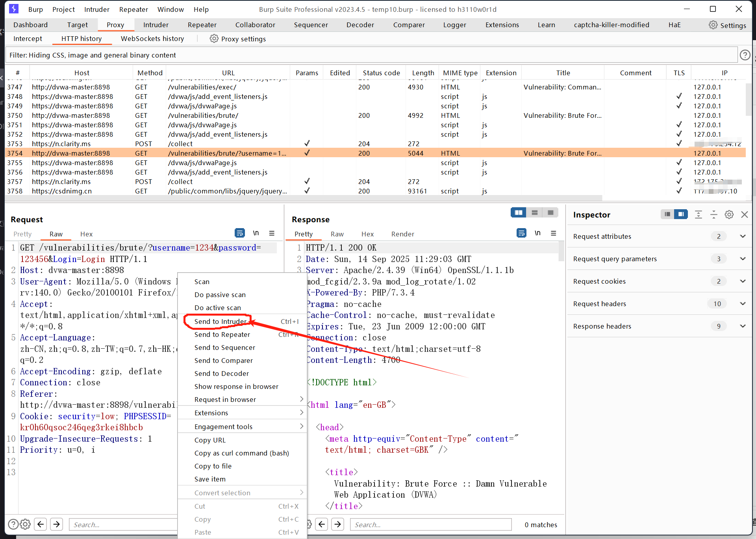Sort history by Status code column
The height and width of the screenshot is (539, 756).
click(381, 72)
